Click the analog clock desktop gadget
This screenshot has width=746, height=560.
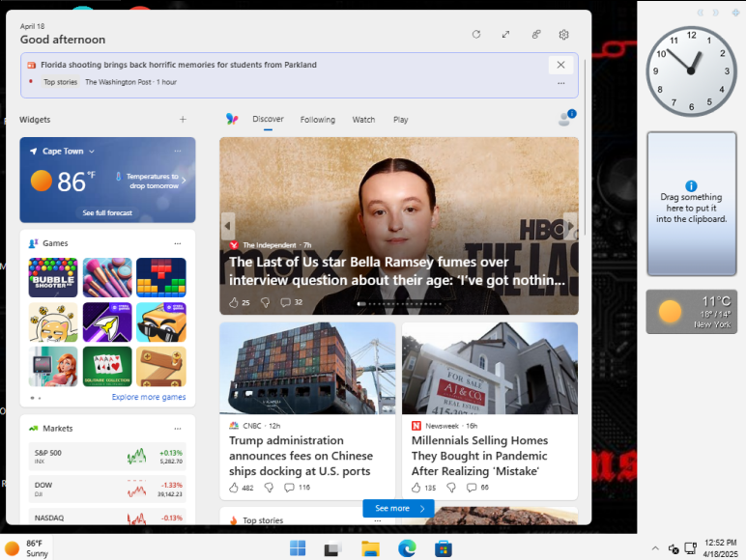pos(691,70)
